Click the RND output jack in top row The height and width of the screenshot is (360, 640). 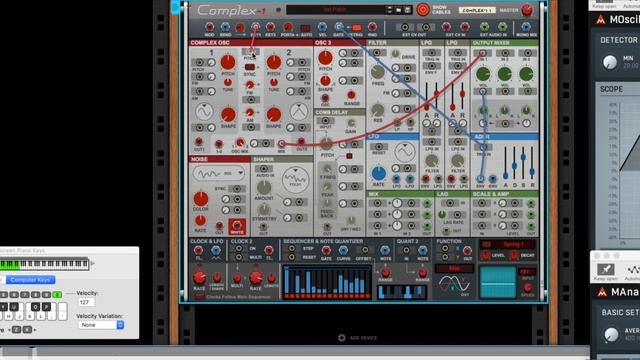pyautogui.click(x=372, y=27)
